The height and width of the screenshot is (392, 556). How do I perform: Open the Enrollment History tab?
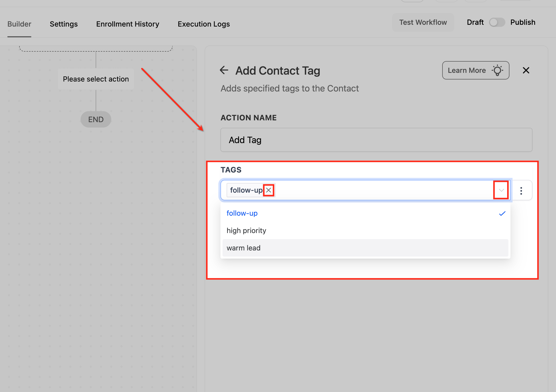[128, 24]
